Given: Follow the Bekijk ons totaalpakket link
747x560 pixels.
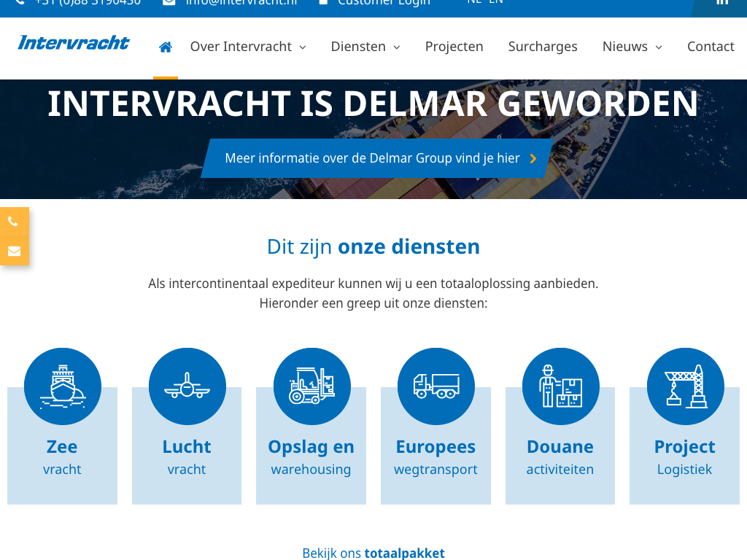Looking at the screenshot, I should point(373,553).
